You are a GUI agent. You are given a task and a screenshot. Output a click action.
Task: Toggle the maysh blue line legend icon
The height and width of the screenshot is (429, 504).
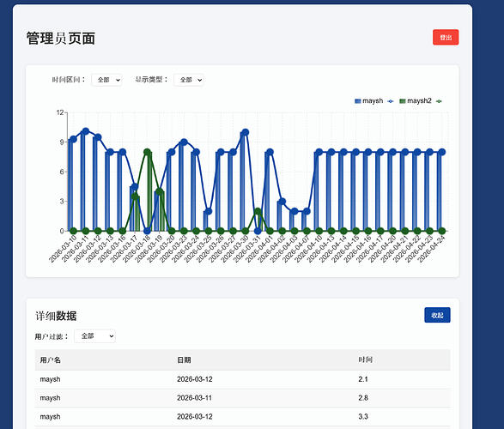391,101
